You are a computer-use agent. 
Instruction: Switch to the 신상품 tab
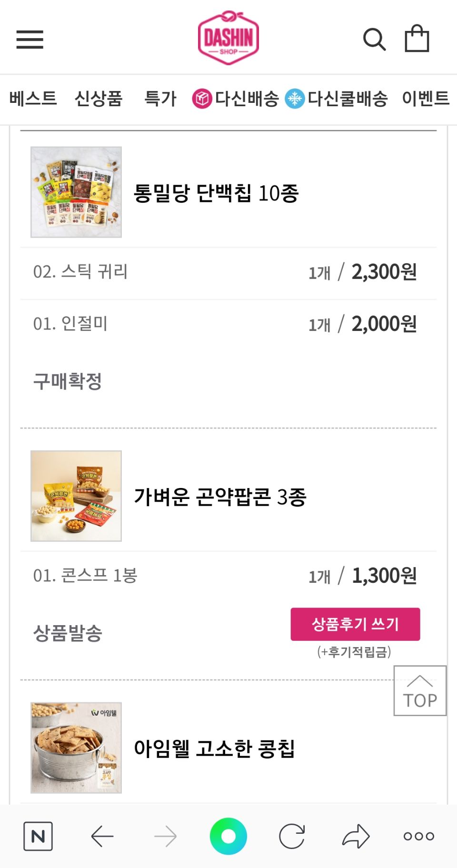coord(99,99)
